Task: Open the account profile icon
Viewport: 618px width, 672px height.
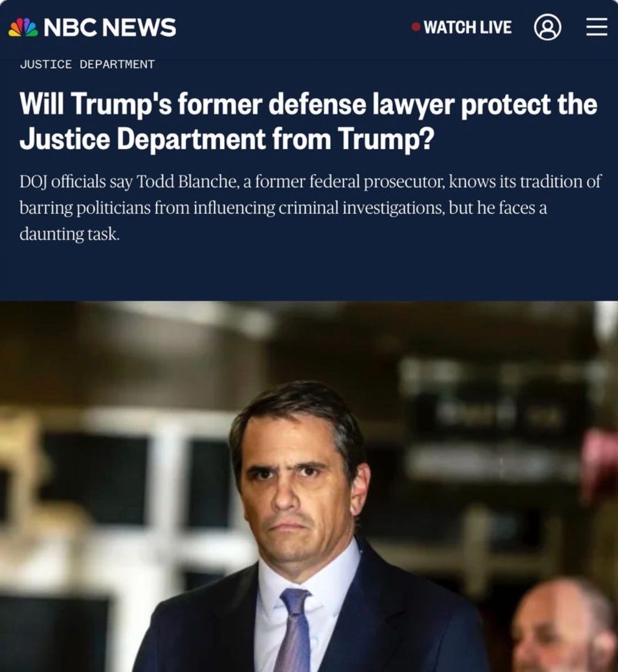Action: [x=547, y=27]
